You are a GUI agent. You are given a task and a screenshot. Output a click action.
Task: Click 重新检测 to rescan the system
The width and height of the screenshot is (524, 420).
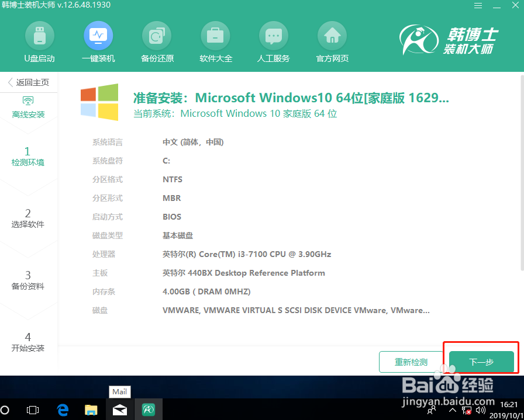(411, 362)
